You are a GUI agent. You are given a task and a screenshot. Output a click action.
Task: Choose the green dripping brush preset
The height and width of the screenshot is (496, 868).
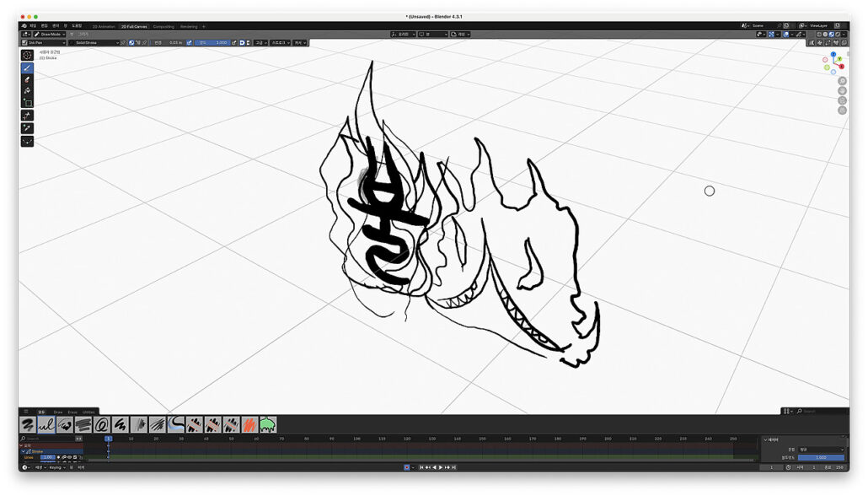[268, 423]
